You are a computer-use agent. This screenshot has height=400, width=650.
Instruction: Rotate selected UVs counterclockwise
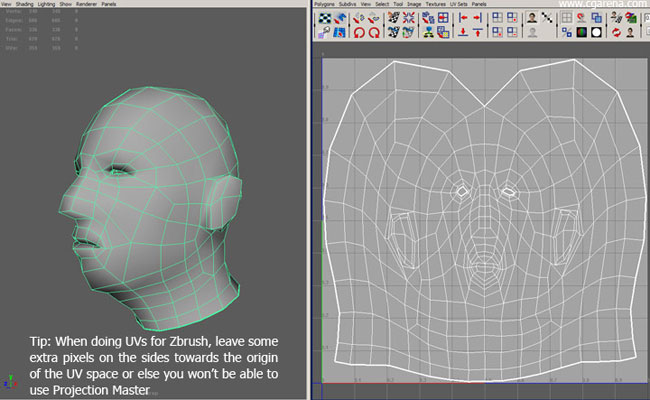point(359,32)
